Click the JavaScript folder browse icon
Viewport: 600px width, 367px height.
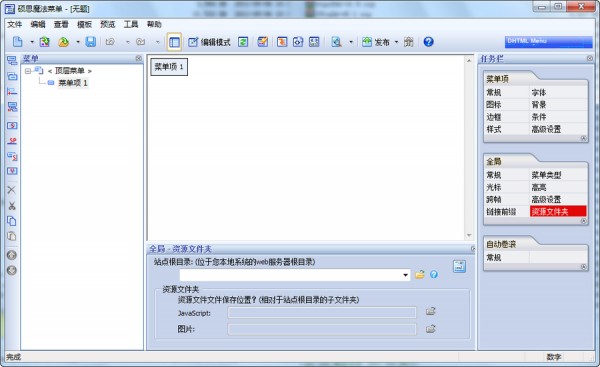pos(431,311)
